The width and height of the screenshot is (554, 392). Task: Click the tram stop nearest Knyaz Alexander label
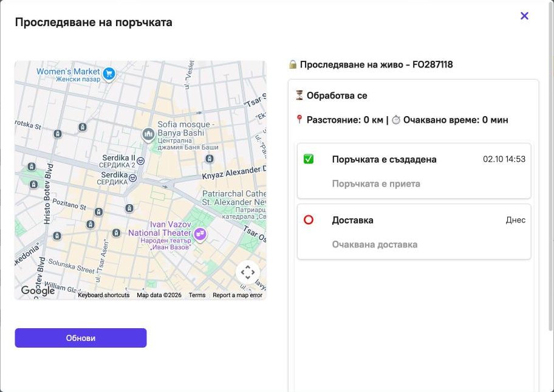210,159
